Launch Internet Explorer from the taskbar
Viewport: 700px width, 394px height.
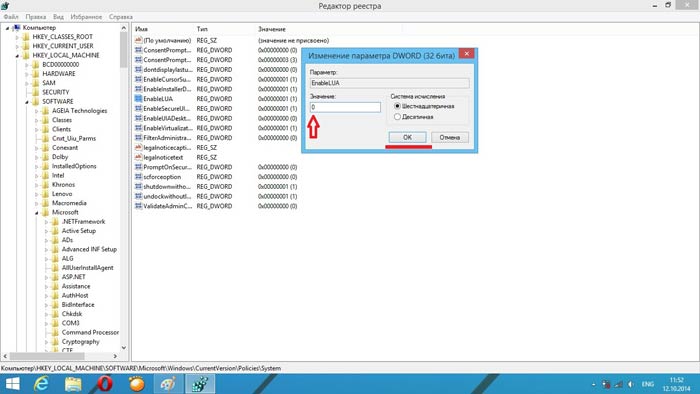tap(41, 384)
